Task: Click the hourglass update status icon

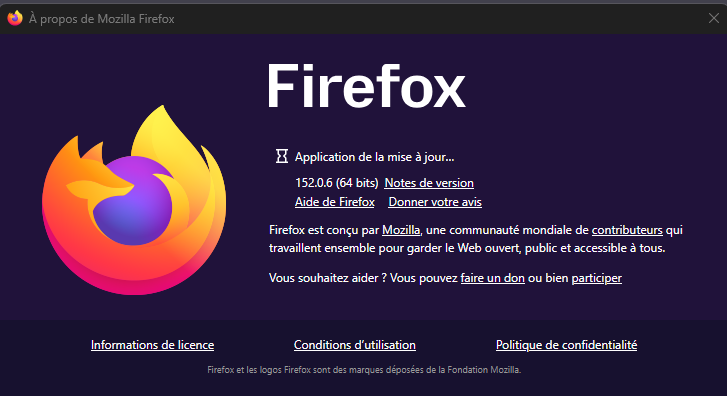Action: click(281, 156)
